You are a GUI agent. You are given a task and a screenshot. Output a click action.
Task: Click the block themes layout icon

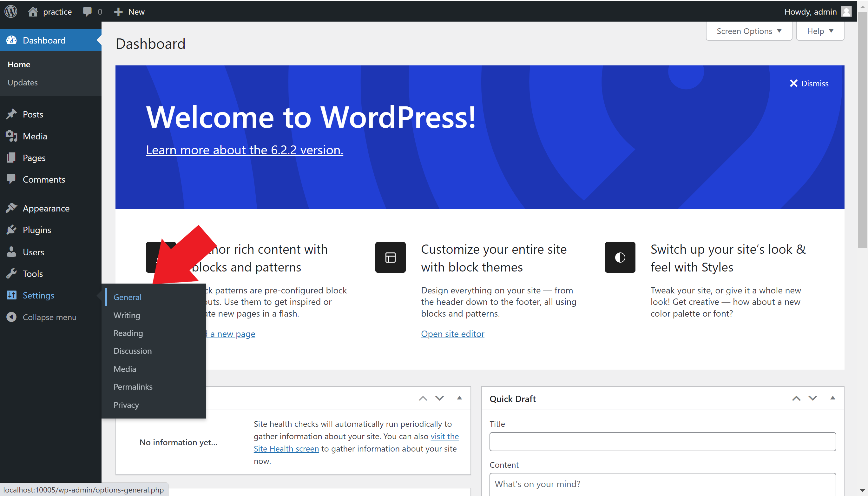[390, 257]
